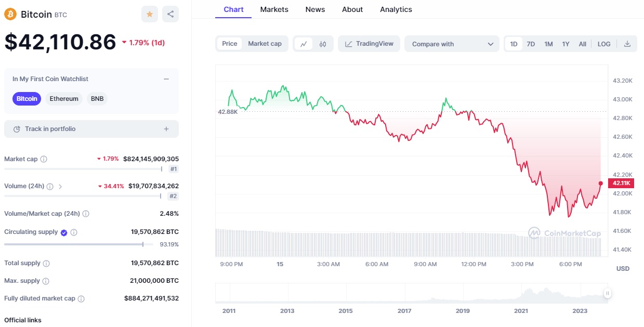Set chart range to 1M
This screenshot has height=327, width=644.
(548, 44)
